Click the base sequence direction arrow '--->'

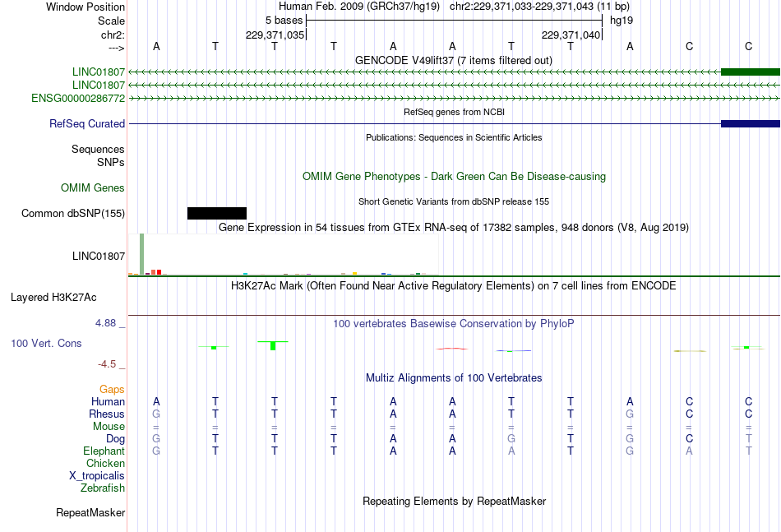point(117,48)
